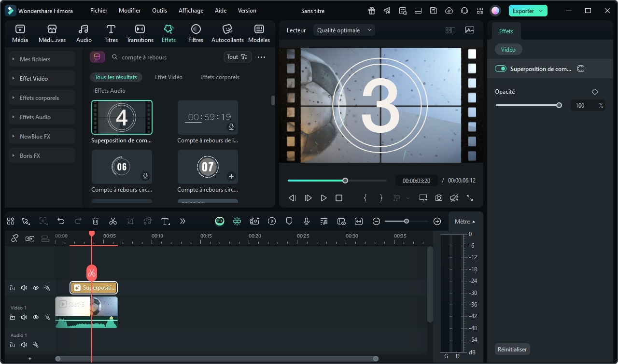Delete selected clip with trash icon
Image resolution: width=618 pixels, height=364 pixels.
point(96,221)
